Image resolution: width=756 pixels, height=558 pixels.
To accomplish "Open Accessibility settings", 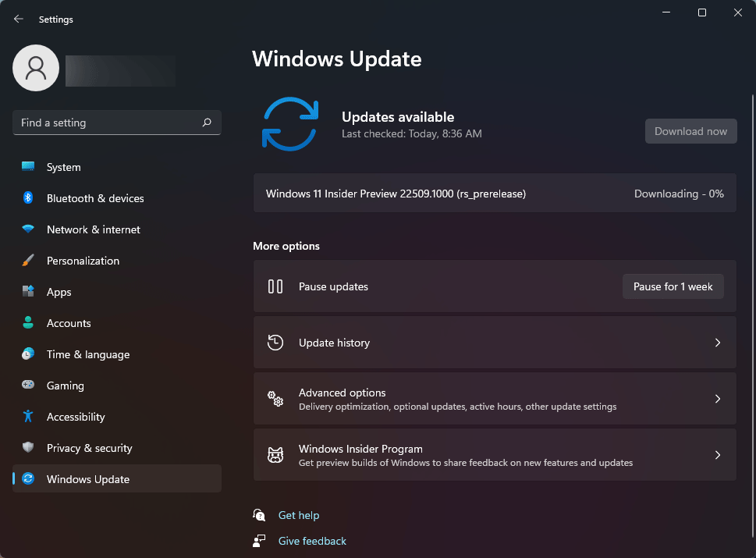I will click(117, 417).
